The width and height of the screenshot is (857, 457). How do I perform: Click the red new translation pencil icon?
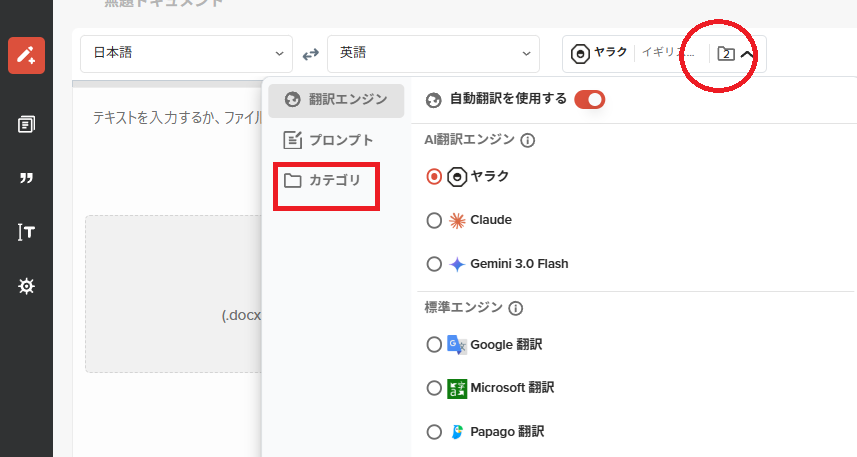[x=26, y=55]
